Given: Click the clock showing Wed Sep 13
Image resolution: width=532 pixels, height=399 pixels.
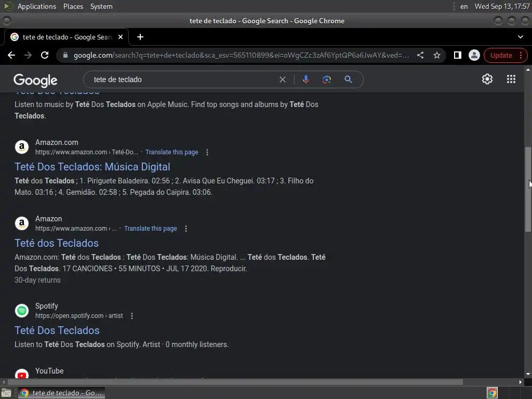Looking at the screenshot, I should (x=502, y=6).
